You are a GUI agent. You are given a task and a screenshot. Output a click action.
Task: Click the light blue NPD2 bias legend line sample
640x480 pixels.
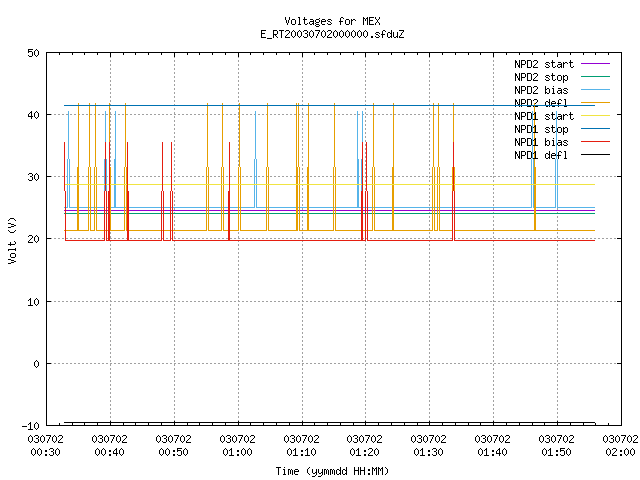[x=596, y=90]
